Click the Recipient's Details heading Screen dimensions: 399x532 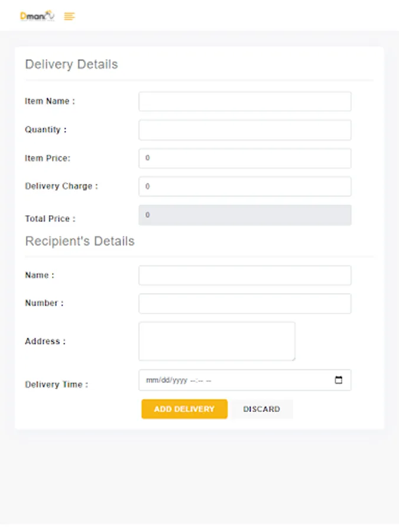80,241
